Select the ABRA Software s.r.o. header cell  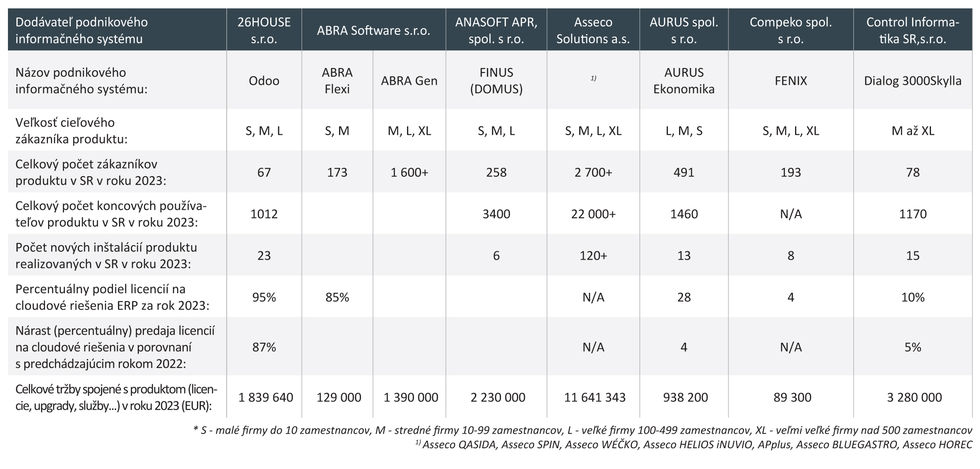(373, 30)
